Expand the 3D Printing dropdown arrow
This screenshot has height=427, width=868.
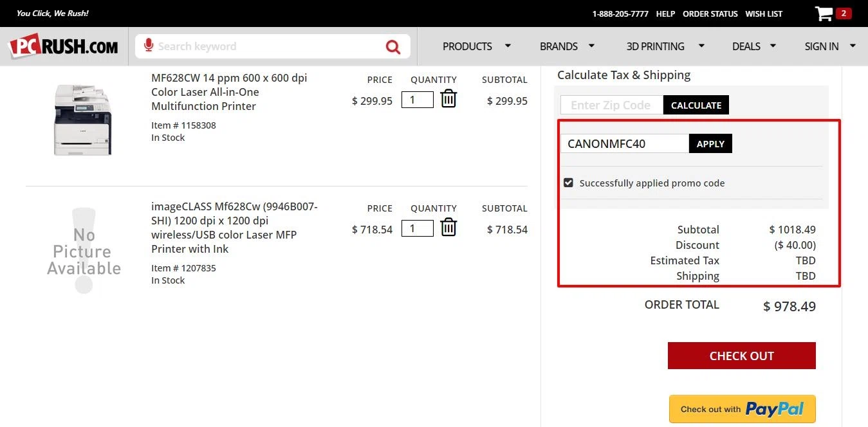701,46
